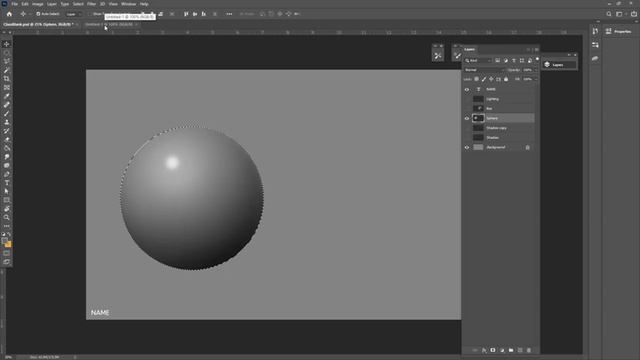Open the Layers panel flyout menu
Screen dimensions: 640x360
tap(537, 49)
